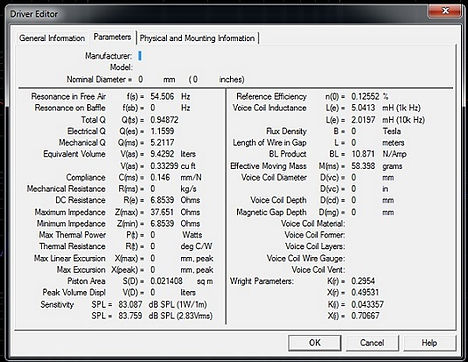Image resolution: width=468 pixels, height=362 pixels.
Task: Click the Flux Density B value
Action: (354, 131)
